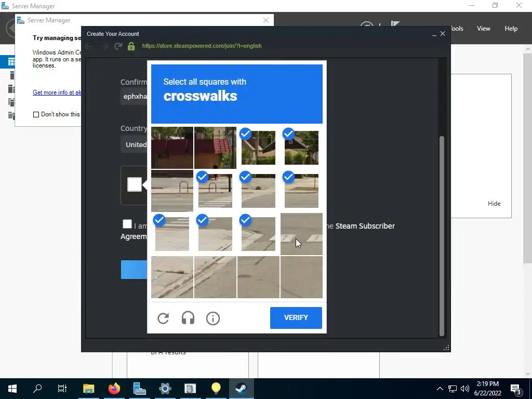
Task: Click the Steam page vertical scrollbar
Action: pos(442,236)
